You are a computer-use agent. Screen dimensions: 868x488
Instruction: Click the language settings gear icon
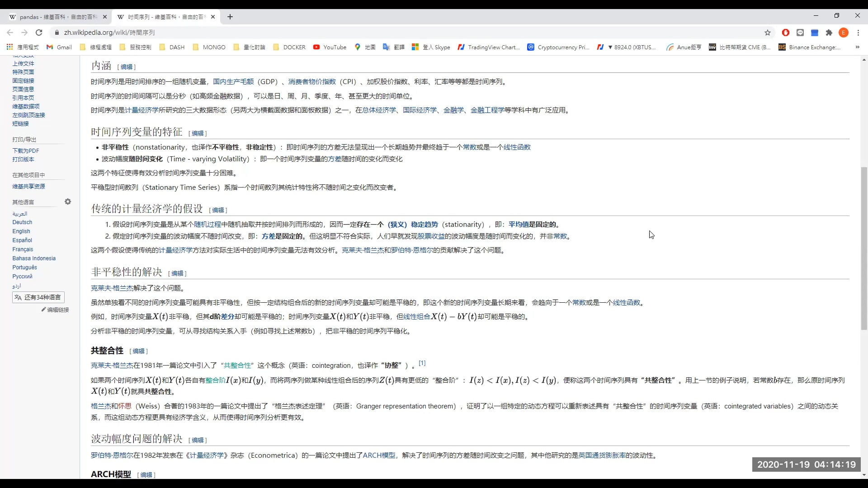pyautogui.click(x=67, y=202)
